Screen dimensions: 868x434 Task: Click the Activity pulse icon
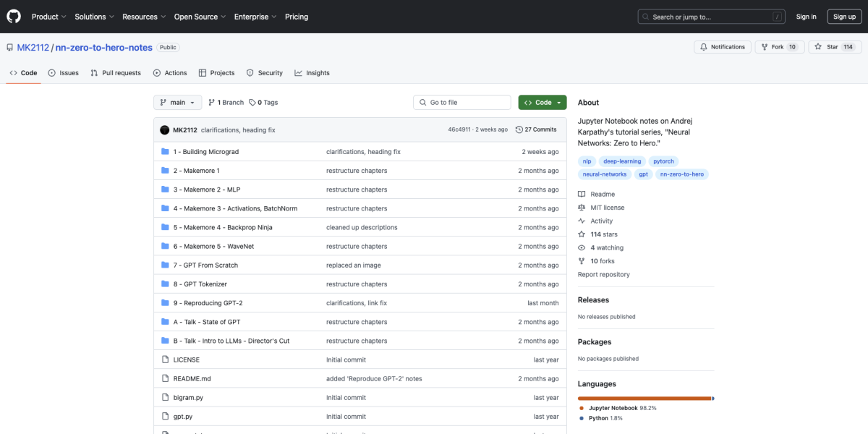(582, 221)
